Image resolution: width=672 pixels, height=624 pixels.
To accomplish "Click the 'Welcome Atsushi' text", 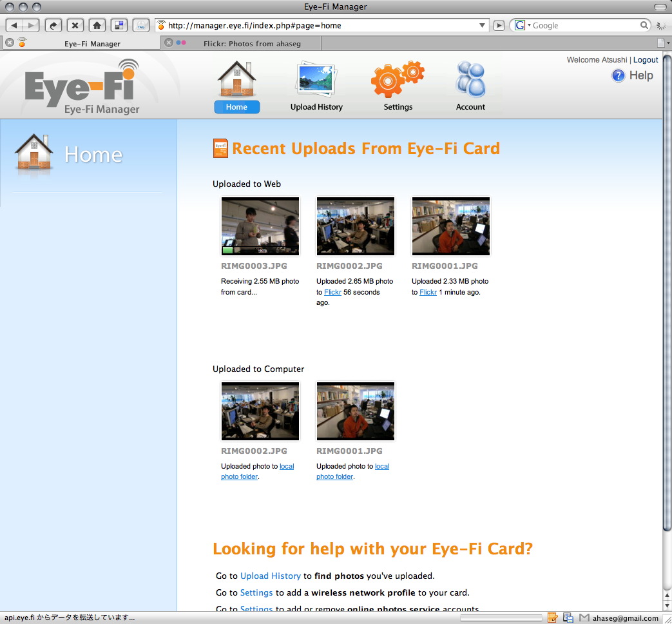I will pyautogui.click(x=597, y=59).
